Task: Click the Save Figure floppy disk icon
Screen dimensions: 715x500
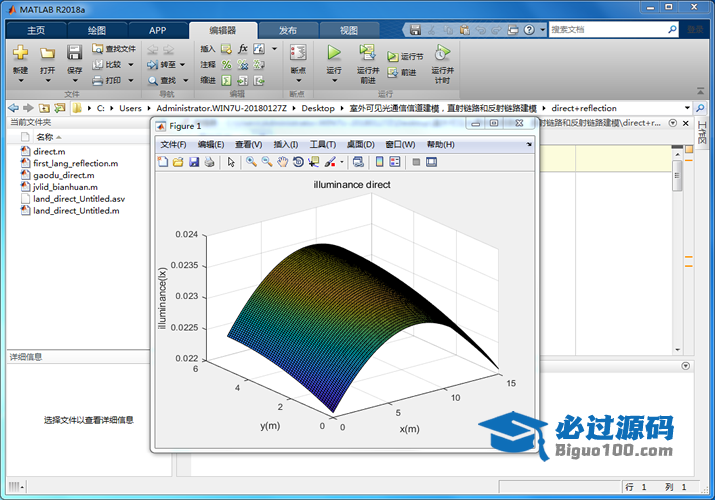Action: point(194,162)
